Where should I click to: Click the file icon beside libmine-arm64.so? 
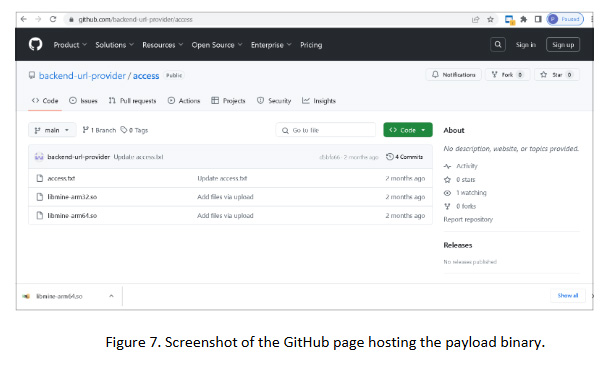(x=39, y=216)
